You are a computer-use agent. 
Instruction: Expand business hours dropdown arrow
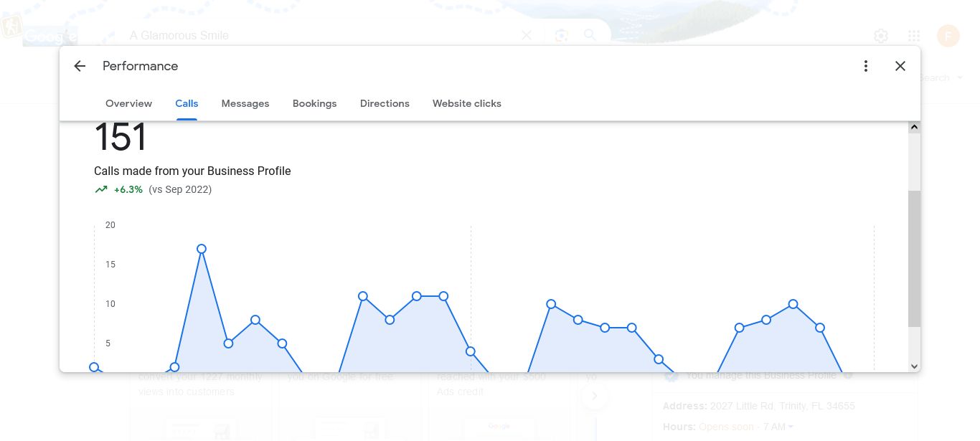[791, 427]
